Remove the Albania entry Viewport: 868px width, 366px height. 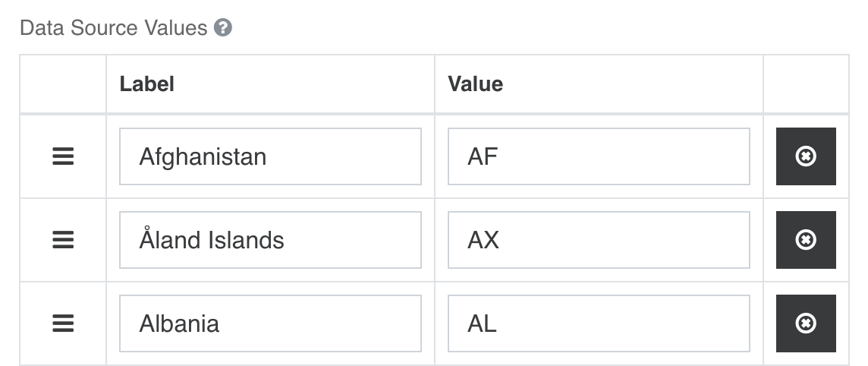click(806, 323)
